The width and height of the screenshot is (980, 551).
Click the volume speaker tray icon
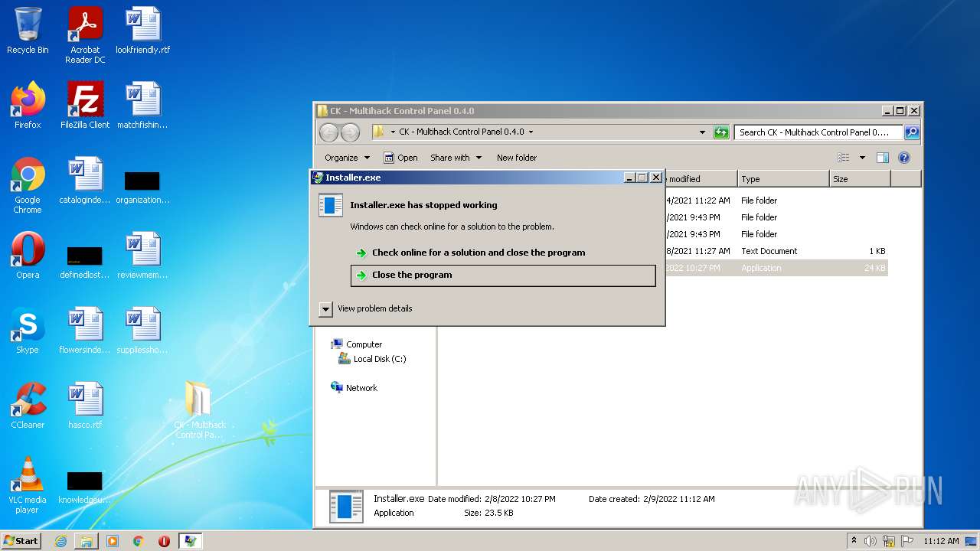click(x=871, y=541)
